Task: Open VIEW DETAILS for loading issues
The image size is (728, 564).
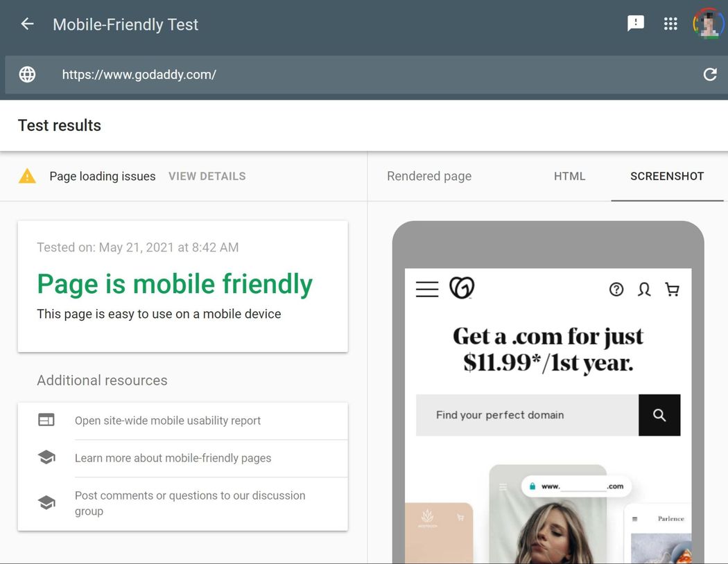Action: tap(207, 176)
